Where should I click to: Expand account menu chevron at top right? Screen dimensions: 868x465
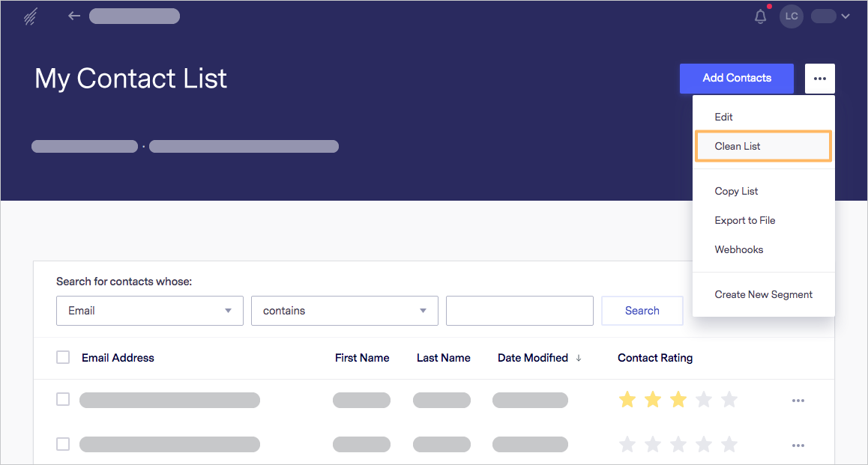[x=846, y=16]
